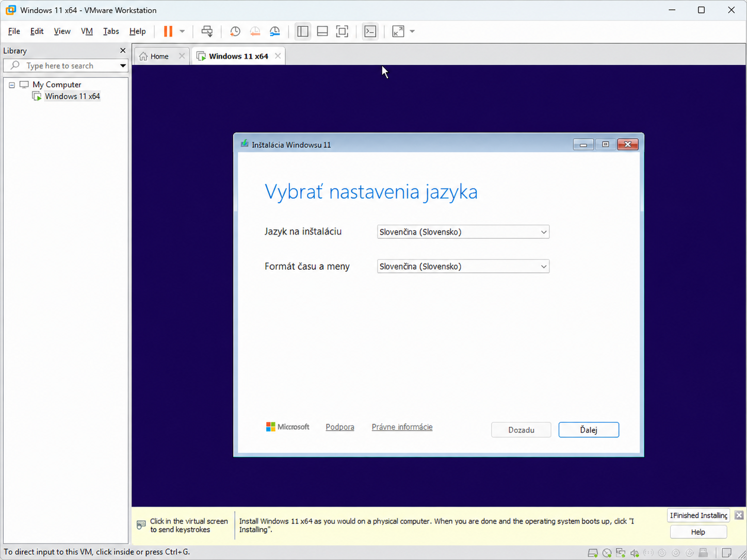747x560 pixels.
Task: Minimize the Inštalácia Windowsu 11 setup window
Action: pos(583,144)
